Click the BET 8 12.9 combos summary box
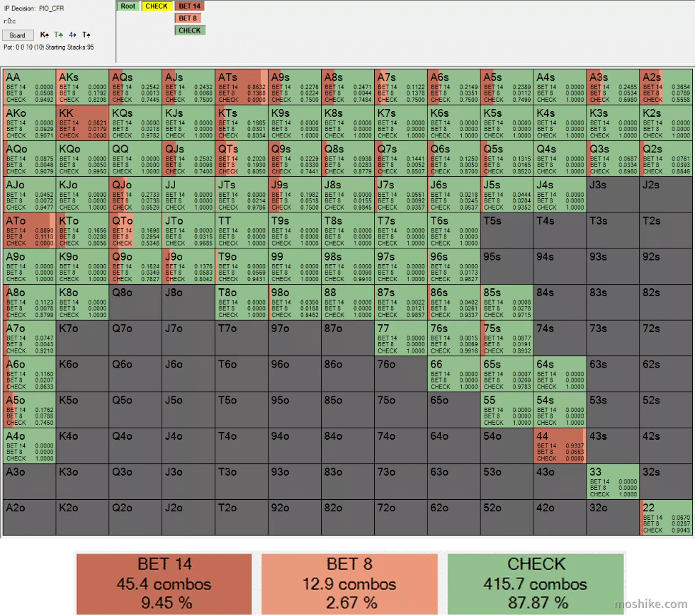Viewport: 695px width, 616px height. tap(349, 583)
